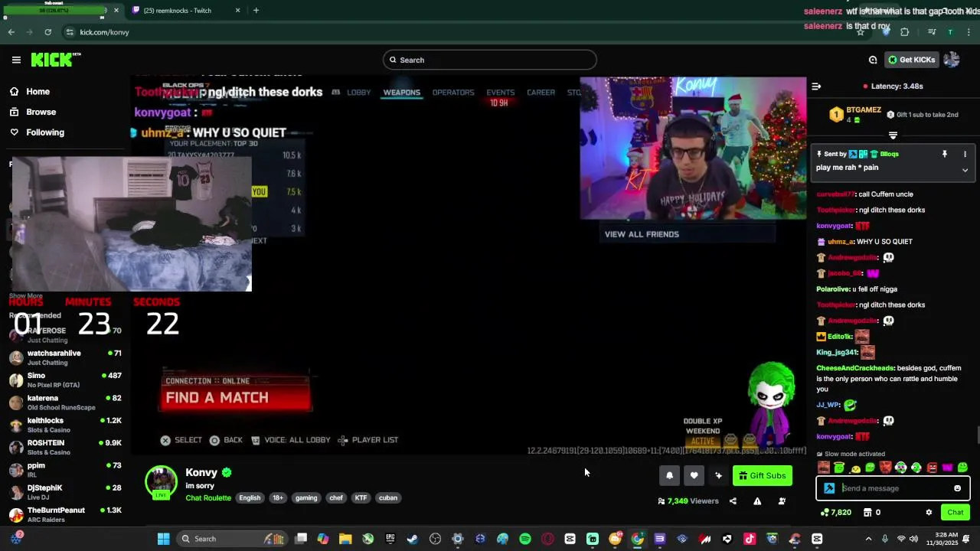Click the kick.com/konvy address bar
This screenshot has width=980, height=551.
(x=105, y=32)
